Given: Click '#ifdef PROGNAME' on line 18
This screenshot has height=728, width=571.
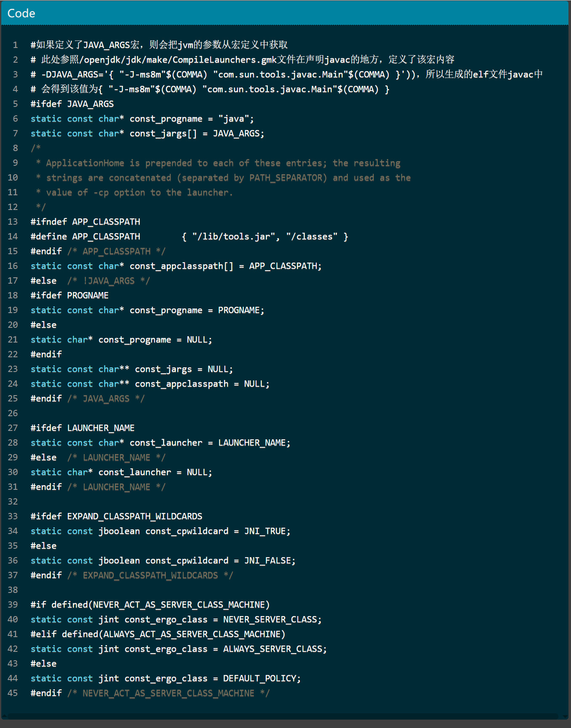Looking at the screenshot, I should click(x=69, y=295).
